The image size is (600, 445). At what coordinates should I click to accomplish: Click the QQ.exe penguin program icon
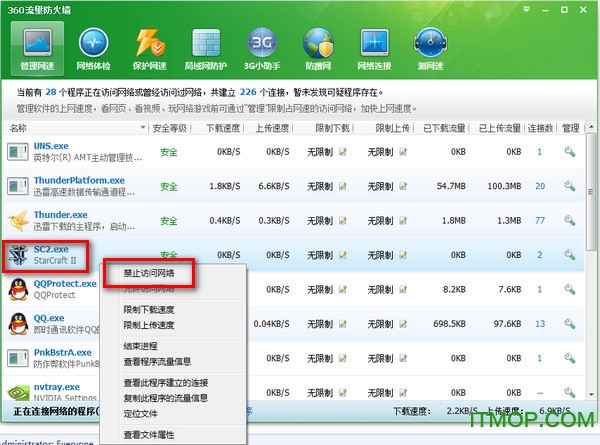pyautogui.click(x=18, y=324)
